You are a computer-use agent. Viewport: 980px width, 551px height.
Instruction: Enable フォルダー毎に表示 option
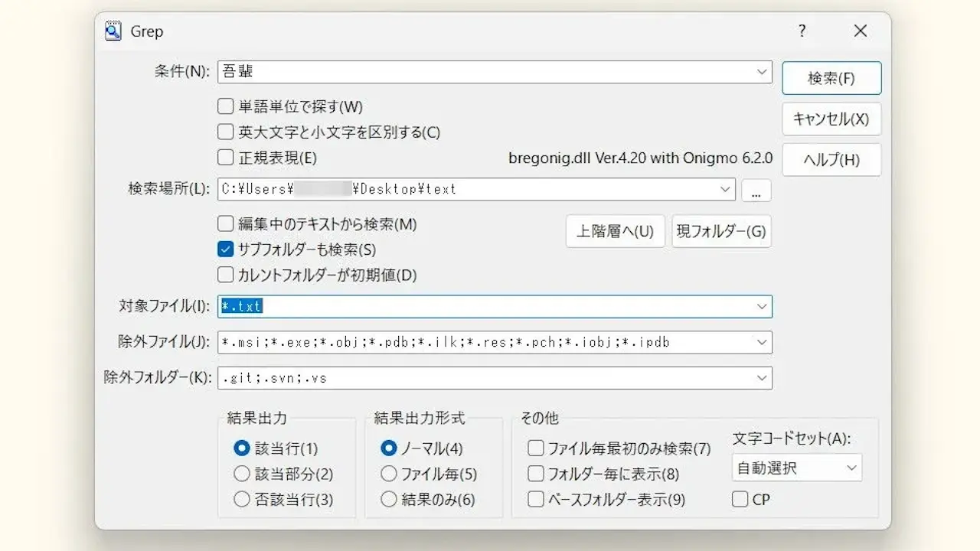point(534,474)
